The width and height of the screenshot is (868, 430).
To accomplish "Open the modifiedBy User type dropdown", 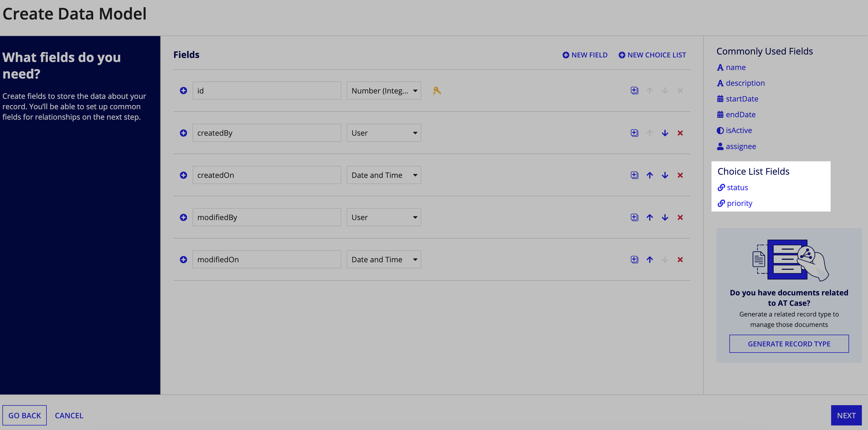I will point(384,217).
